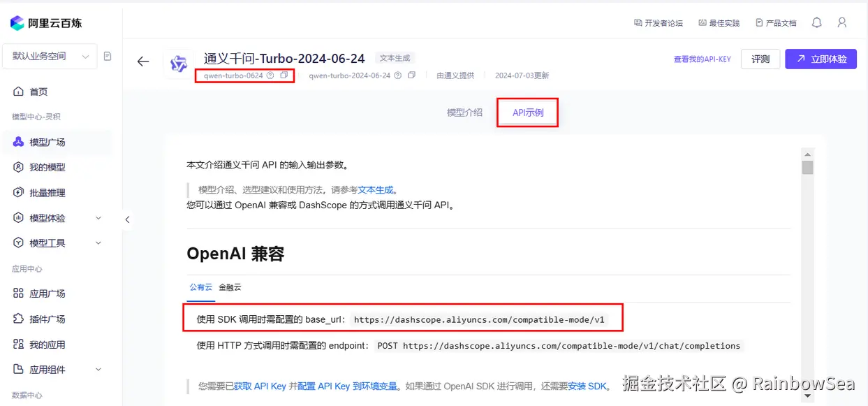Click the 通义千问 model logo

coord(179,63)
